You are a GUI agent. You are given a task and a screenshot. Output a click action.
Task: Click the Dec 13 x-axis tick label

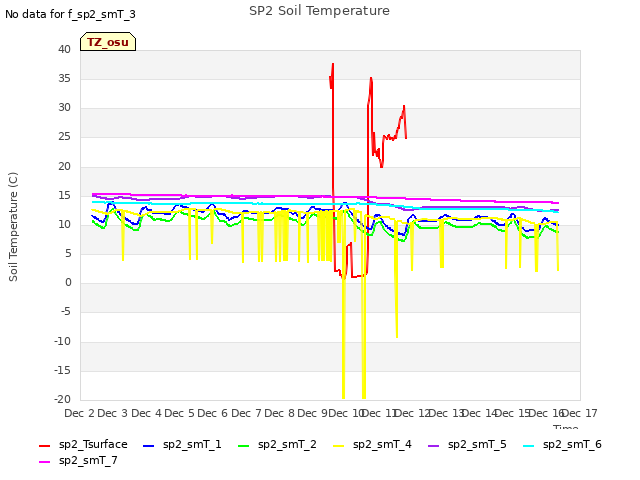[x=447, y=413]
